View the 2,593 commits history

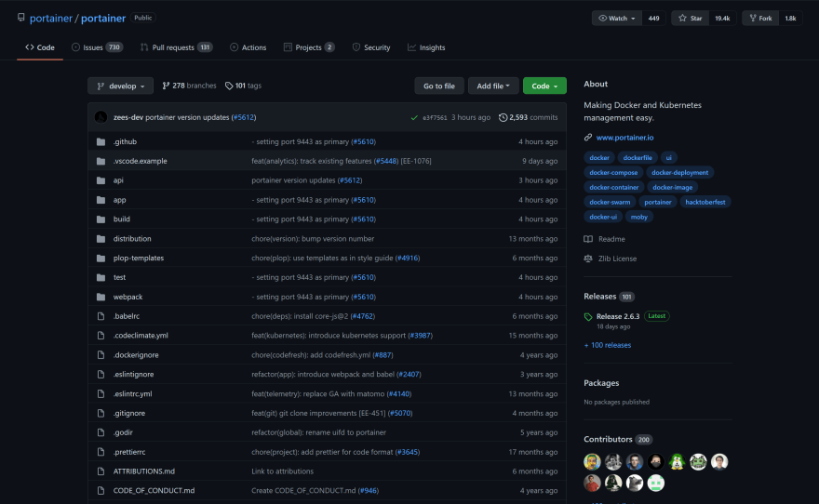click(x=528, y=117)
